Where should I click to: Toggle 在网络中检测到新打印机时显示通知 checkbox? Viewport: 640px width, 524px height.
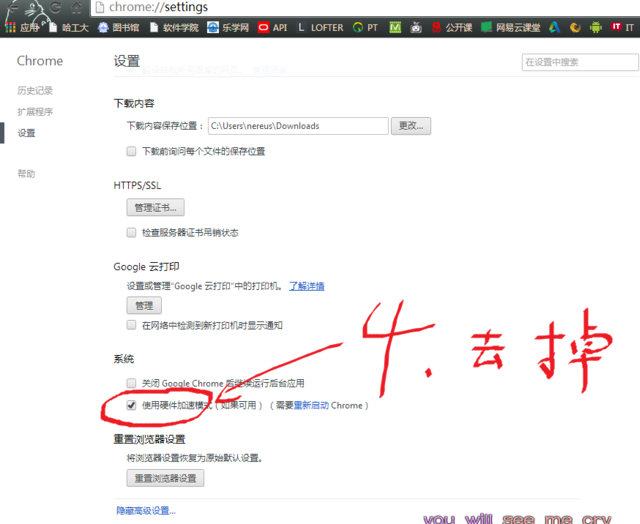(131, 325)
